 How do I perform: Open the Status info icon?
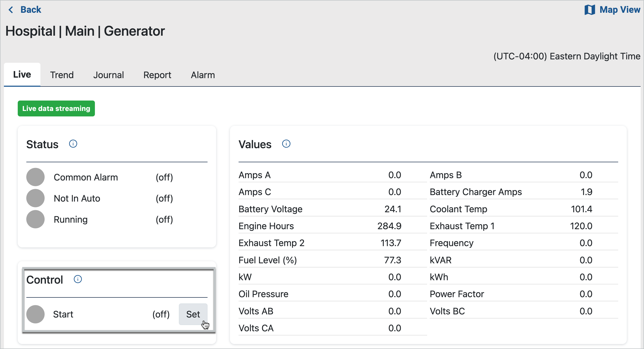click(73, 144)
